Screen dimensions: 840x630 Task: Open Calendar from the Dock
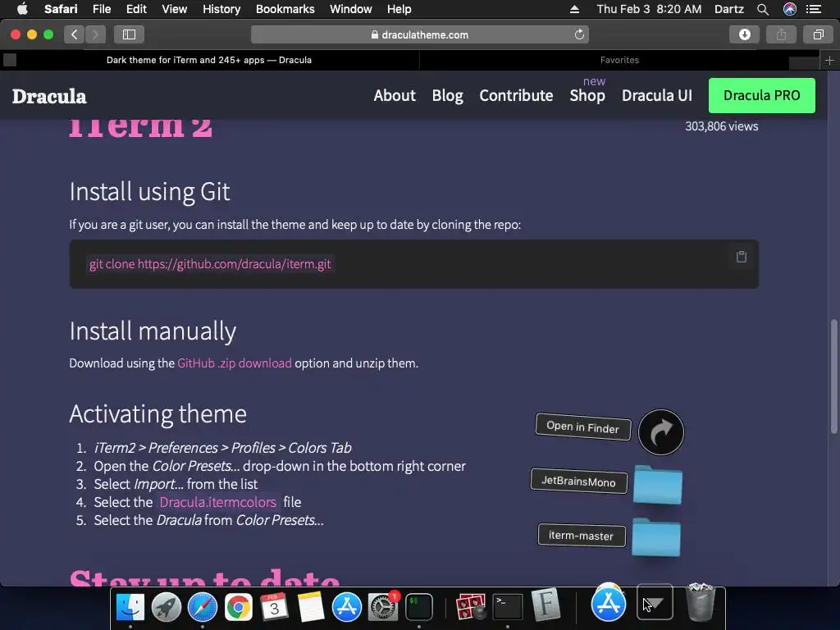point(274,607)
